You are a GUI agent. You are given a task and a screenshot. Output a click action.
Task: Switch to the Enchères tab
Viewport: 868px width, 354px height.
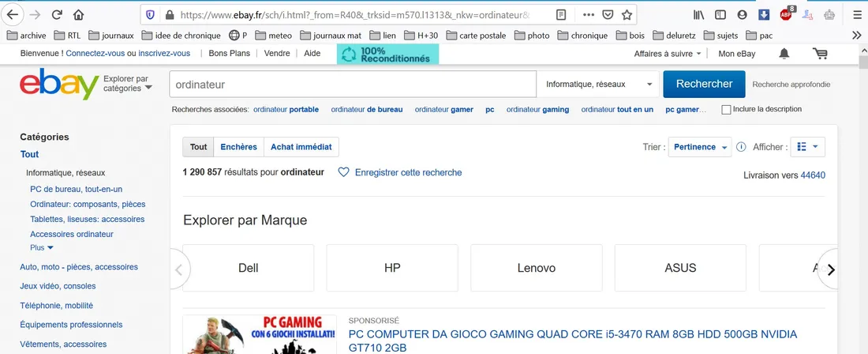coord(238,147)
